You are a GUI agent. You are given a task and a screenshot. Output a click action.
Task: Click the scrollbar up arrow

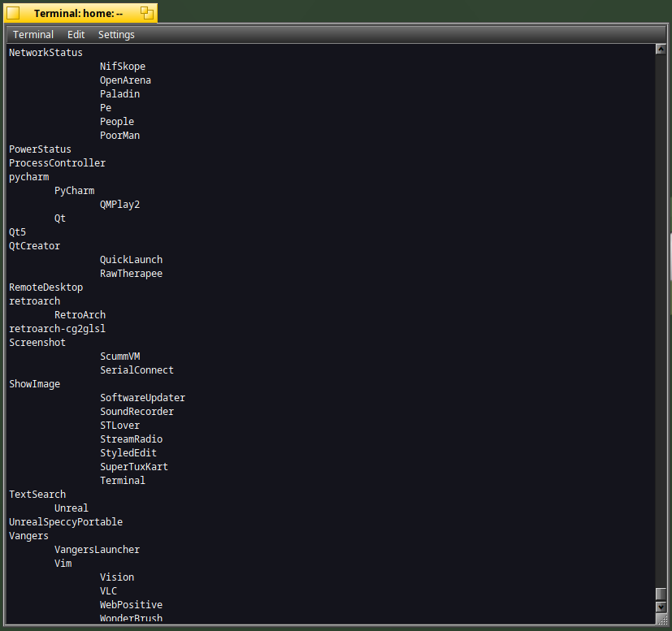coord(661,50)
